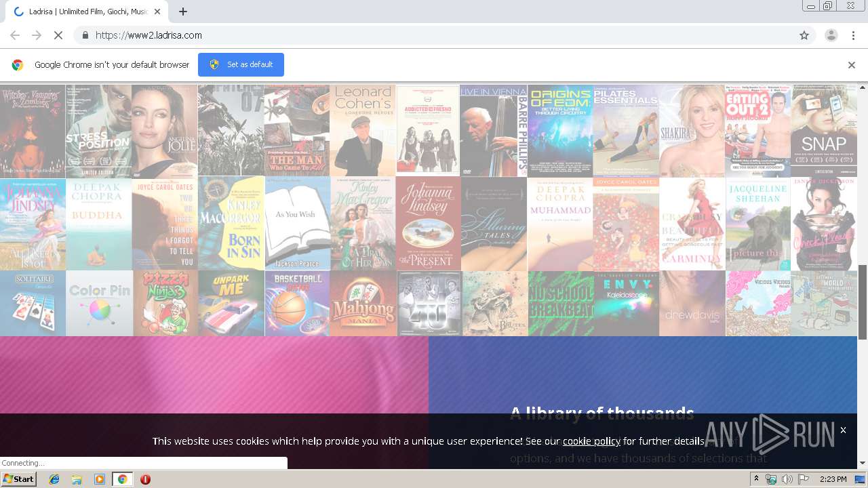Viewport: 868px width, 488px height.
Task: Open the Alluring Tales book cover
Action: click(x=494, y=224)
